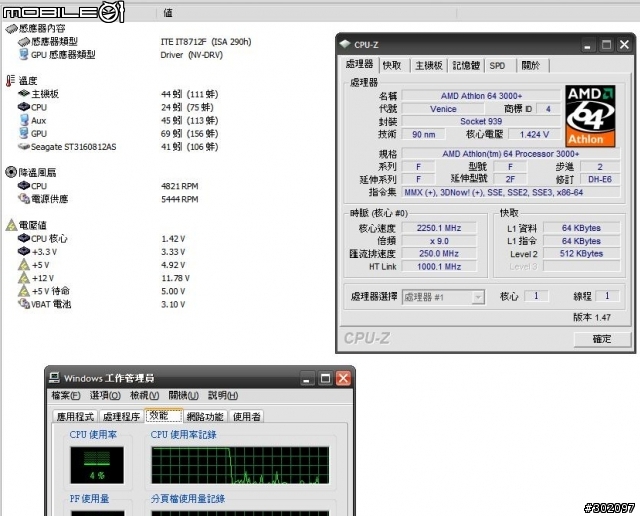The image size is (640, 516).
Task: Click the 確定 button in CPU-Z
Action: click(602, 339)
